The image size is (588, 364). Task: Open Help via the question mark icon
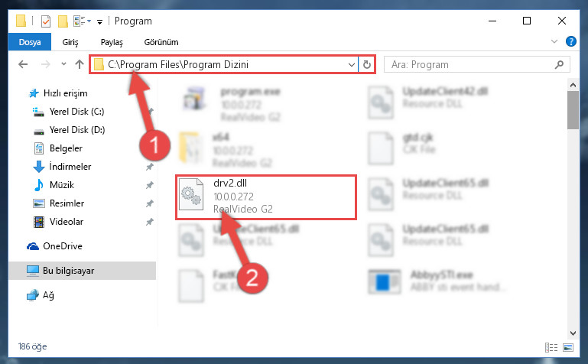click(570, 41)
